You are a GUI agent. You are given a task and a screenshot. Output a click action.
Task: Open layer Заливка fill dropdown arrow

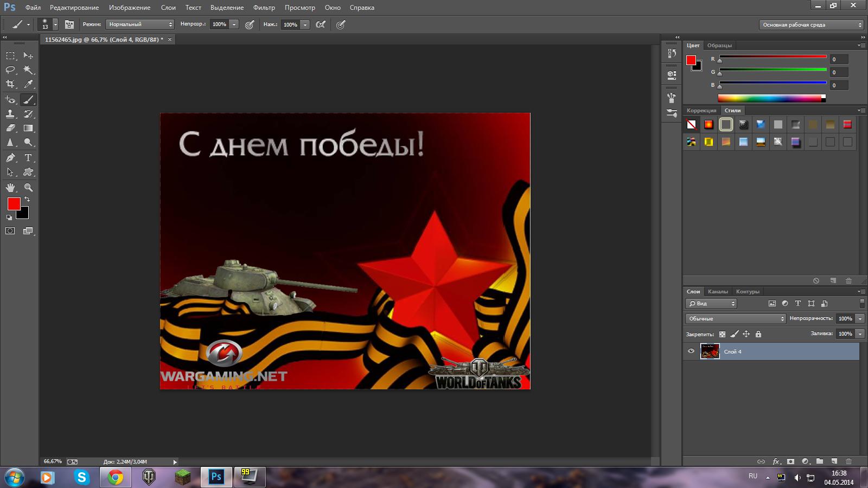[860, 334]
